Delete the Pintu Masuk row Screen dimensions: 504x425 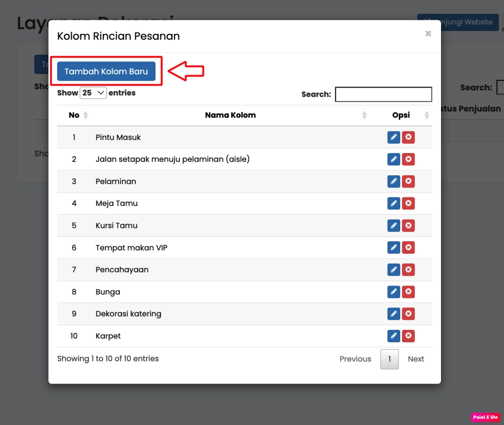pos(408,137)
